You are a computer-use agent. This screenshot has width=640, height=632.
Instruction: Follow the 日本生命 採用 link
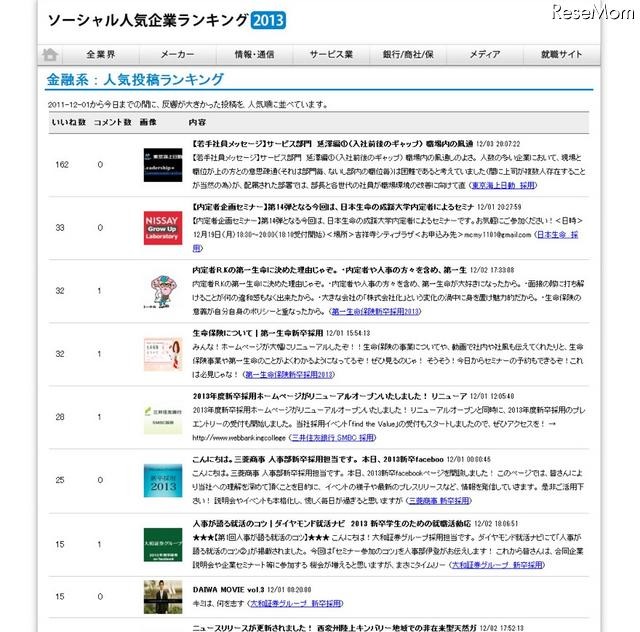tap(558, 235)
